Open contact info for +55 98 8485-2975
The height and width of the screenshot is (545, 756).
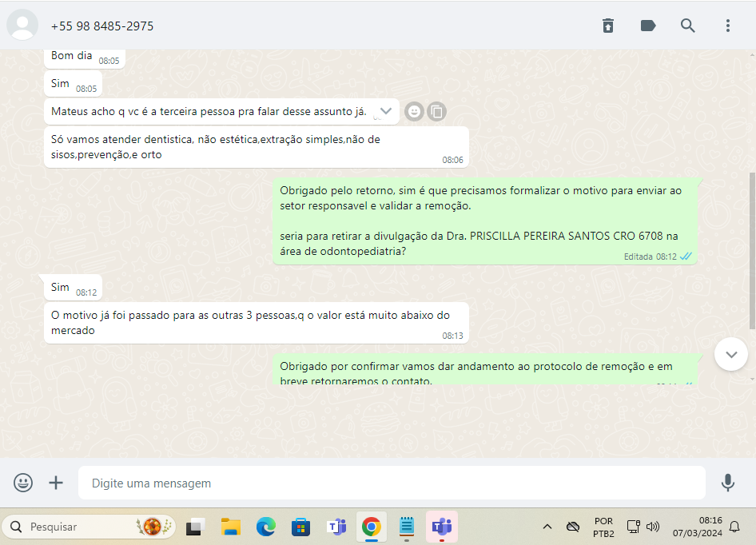pyautogui.click(x=102, y=26)
